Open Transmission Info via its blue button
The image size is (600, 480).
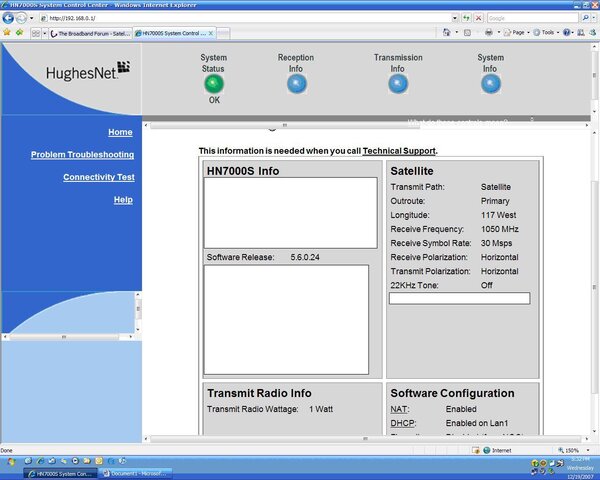tap(398, 84)
